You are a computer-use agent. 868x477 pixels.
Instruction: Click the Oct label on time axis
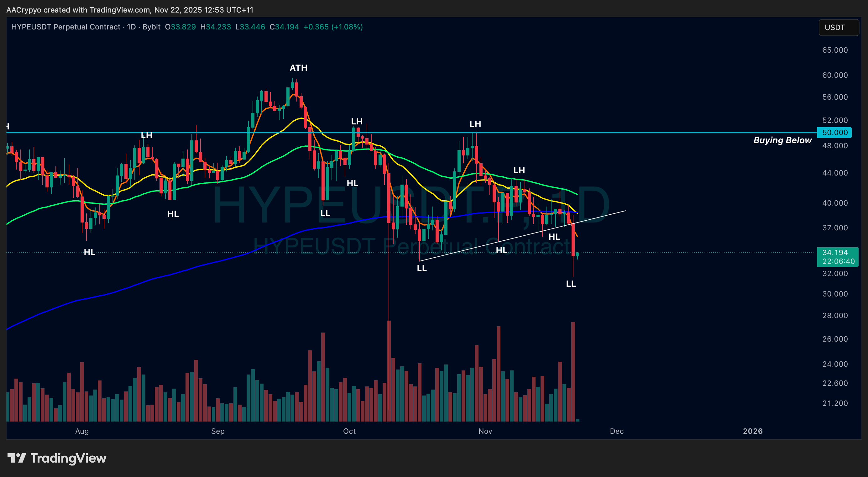[x=349, y=431]
